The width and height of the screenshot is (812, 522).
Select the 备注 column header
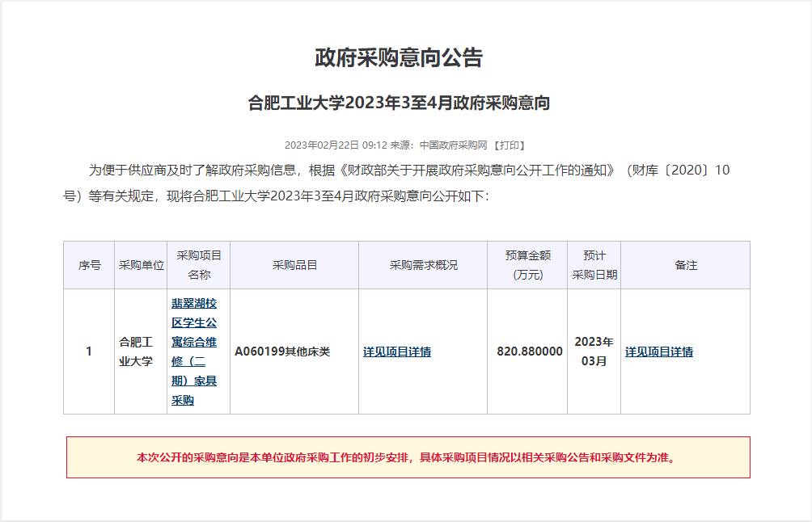[x=686, y=265]
